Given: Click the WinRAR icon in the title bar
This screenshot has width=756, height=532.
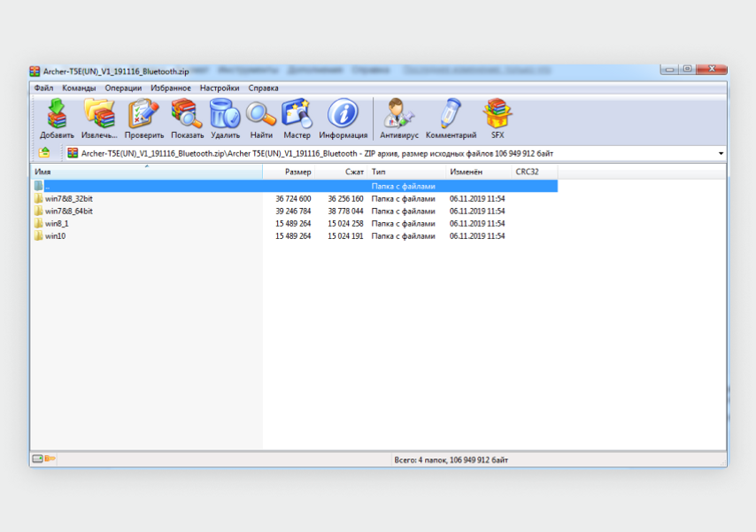Looking at the screenshot, I should (x=35, y=72).
